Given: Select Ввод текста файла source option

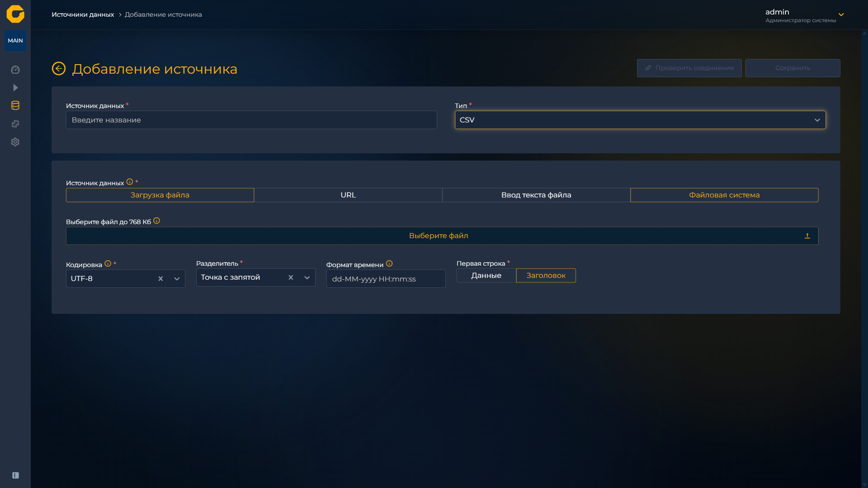Looking at the screenshot, I should [x=536, y=195].
